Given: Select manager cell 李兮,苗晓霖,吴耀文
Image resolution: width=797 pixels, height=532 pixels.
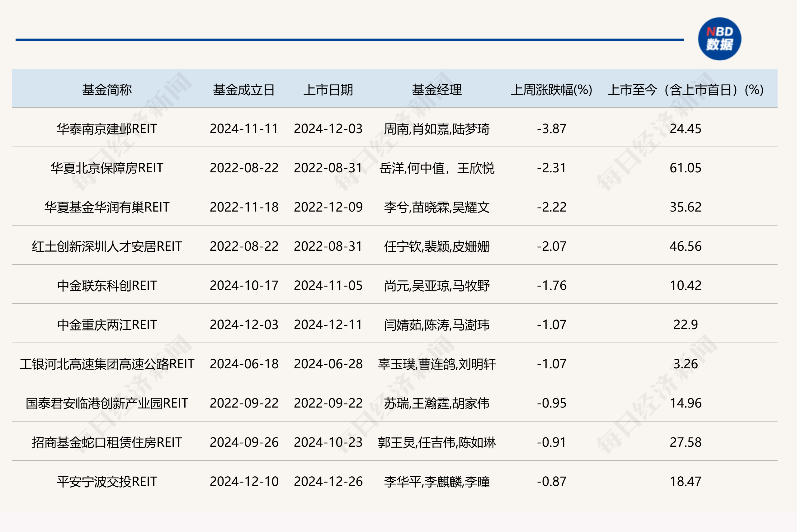Looking at the screenshot, I should 437,207.
